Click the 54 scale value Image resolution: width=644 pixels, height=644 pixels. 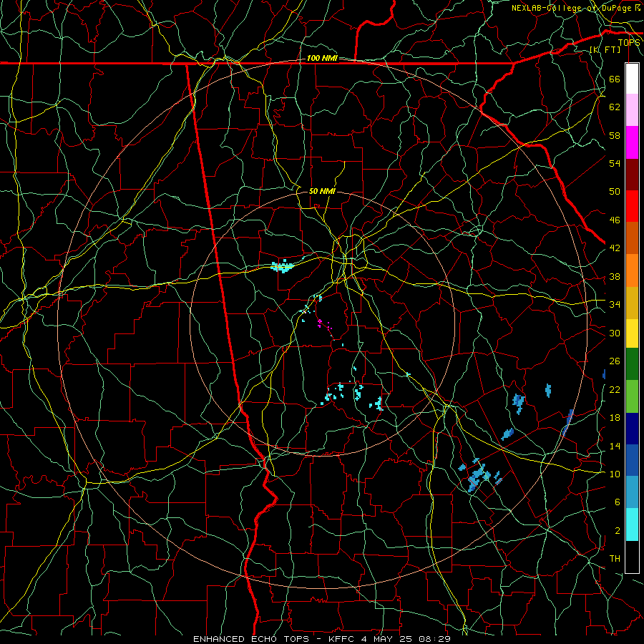(615, 163)
